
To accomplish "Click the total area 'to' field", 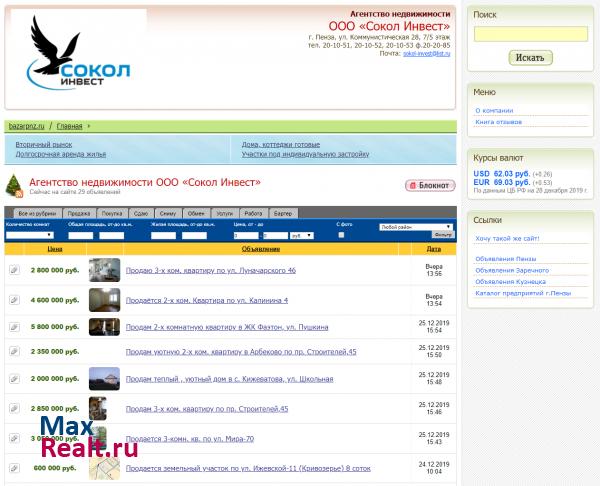I will (112, 236).
